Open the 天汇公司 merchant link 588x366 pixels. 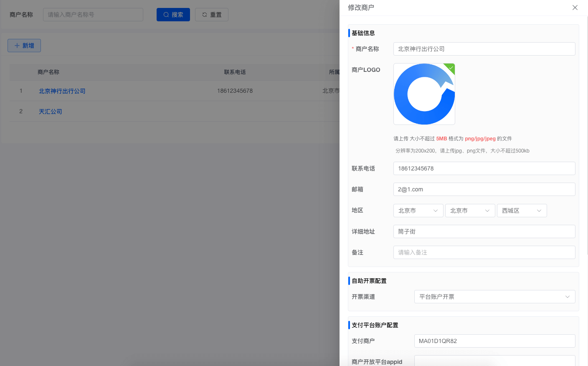click(x=51, y=112)
